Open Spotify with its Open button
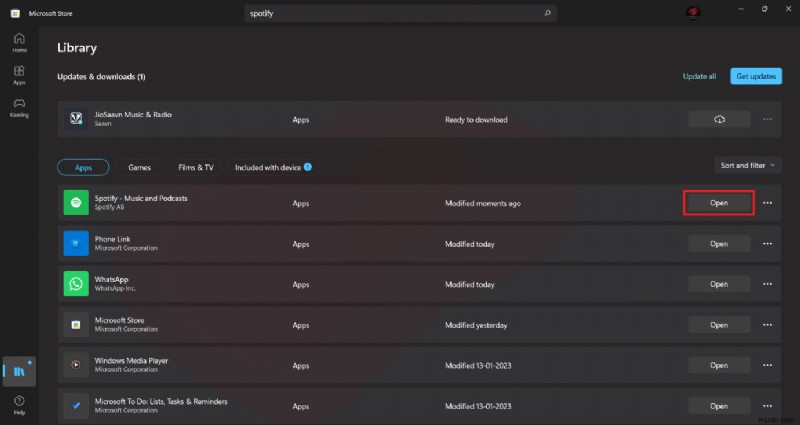 pos(719,203)
